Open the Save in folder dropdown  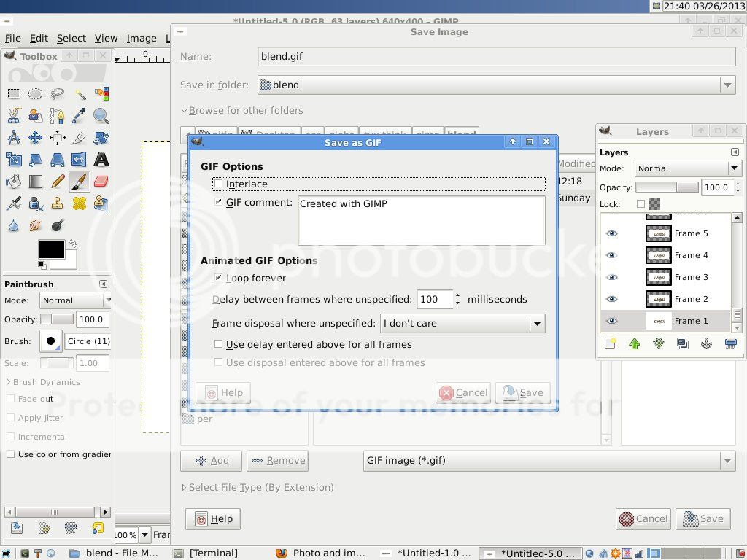(496, 85)
